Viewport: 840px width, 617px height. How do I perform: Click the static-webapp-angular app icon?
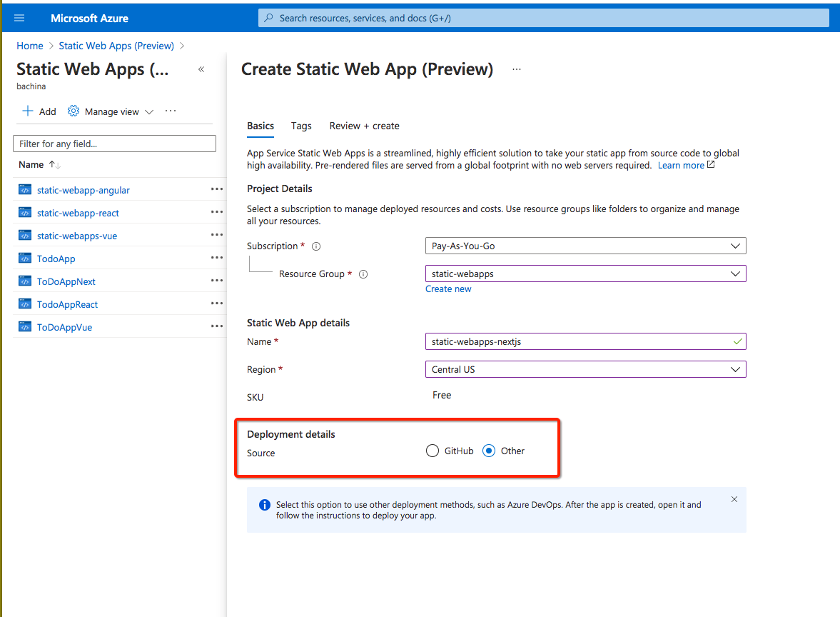24,189
